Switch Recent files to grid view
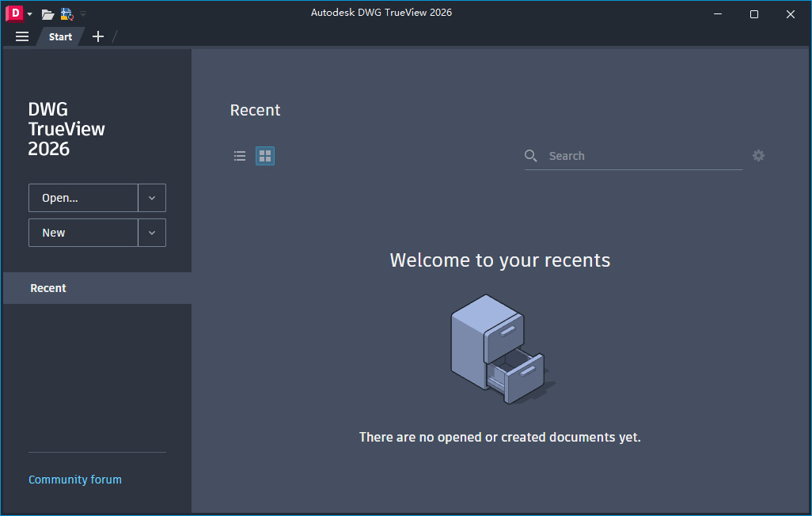 (x=265, y=156)
